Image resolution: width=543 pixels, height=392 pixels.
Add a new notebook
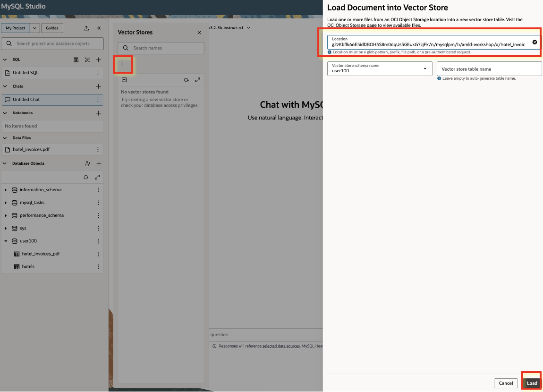pyautogui.click(x=99, y=113)
